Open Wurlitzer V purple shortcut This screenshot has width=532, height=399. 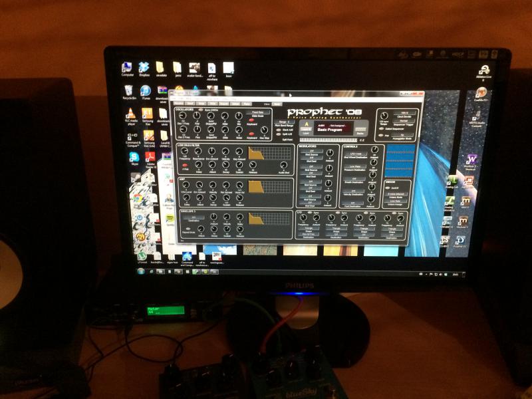pyautogui.click(x=471, y=162)
